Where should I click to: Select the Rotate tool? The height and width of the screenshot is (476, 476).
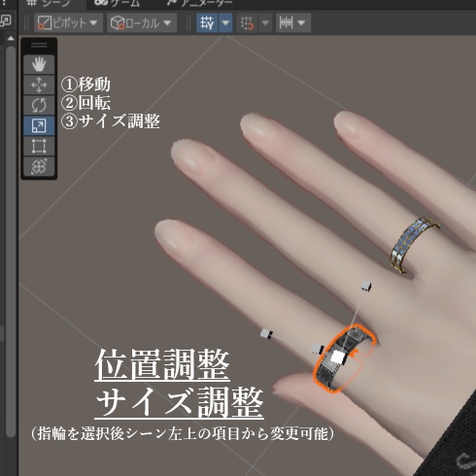(x=39, y=105)
